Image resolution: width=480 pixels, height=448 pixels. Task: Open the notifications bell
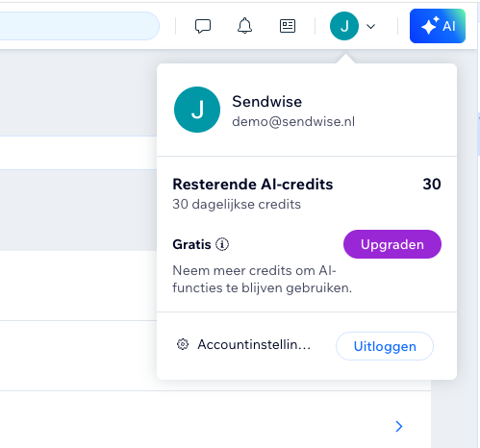coord(244,26)
